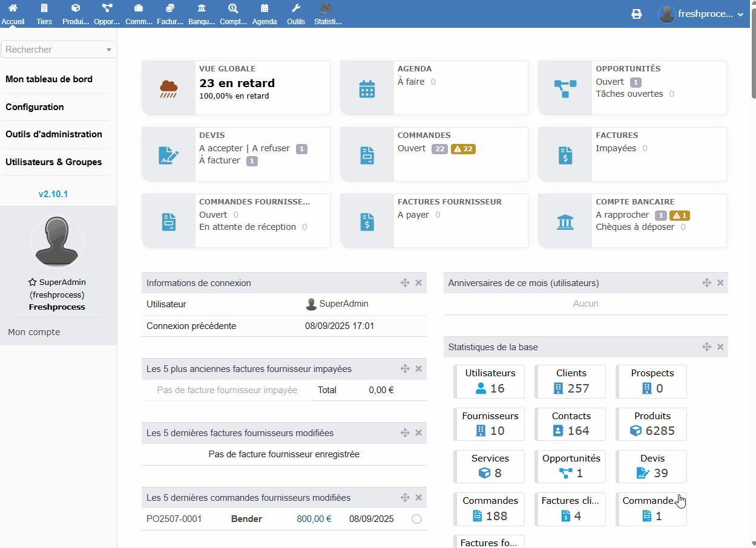Open the Compte bancaire bank icon tile
756x548 pixels.
coord(565,221)
